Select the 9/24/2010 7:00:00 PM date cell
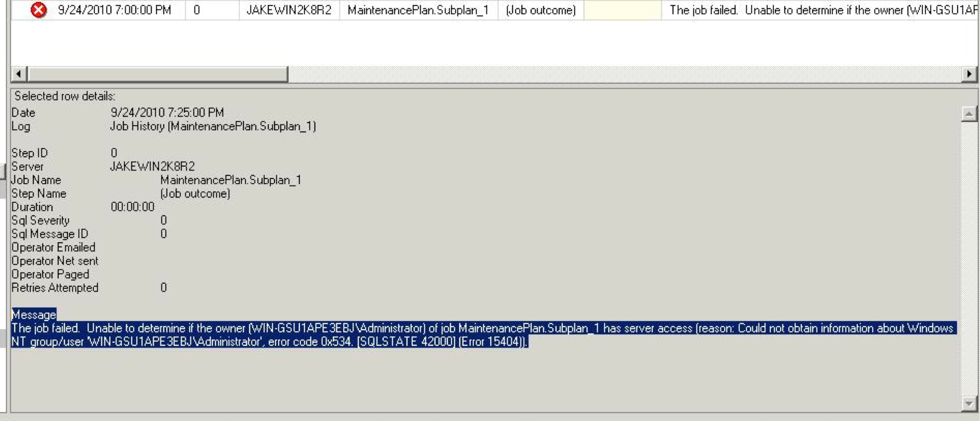 (x=114, y=10)
